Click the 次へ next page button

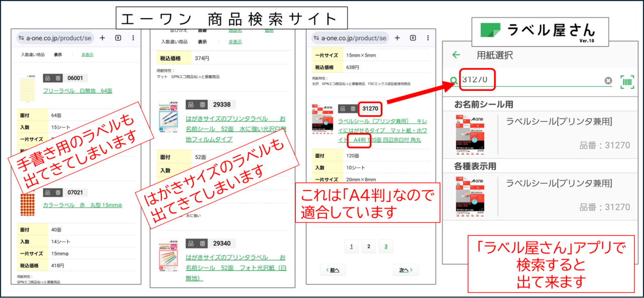click(406, 270)
